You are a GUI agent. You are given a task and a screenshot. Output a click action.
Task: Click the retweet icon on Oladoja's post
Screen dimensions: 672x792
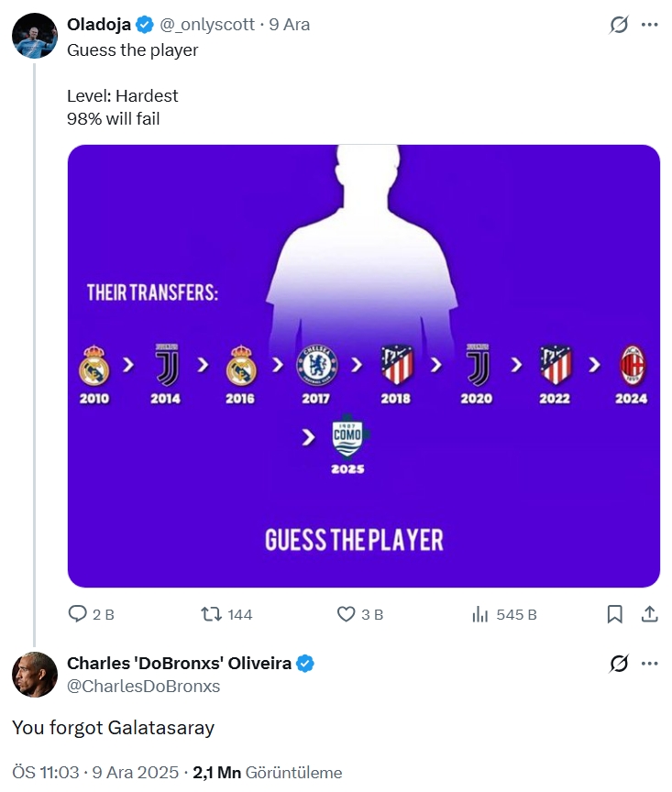pyautogui.click(x=210, y=614)
